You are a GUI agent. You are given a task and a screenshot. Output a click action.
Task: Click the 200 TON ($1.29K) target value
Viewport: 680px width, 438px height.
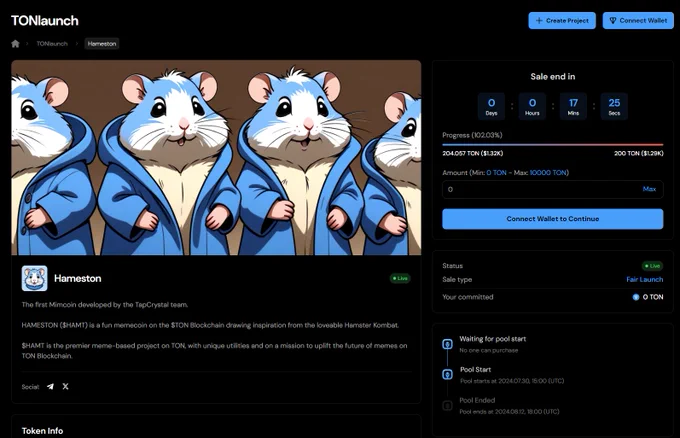pos(638,154)
